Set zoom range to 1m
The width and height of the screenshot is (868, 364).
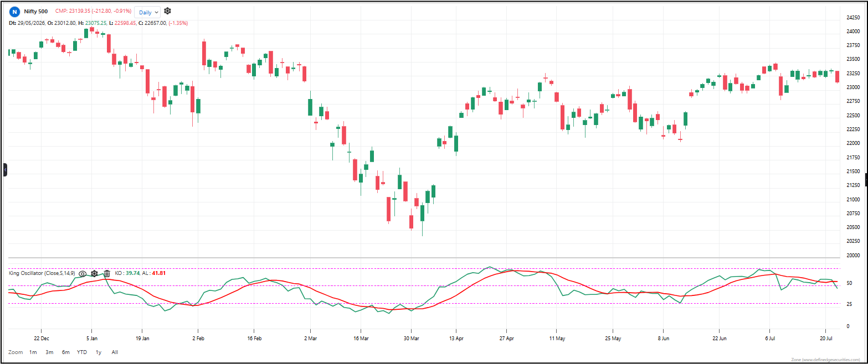[x=33, y=352]
